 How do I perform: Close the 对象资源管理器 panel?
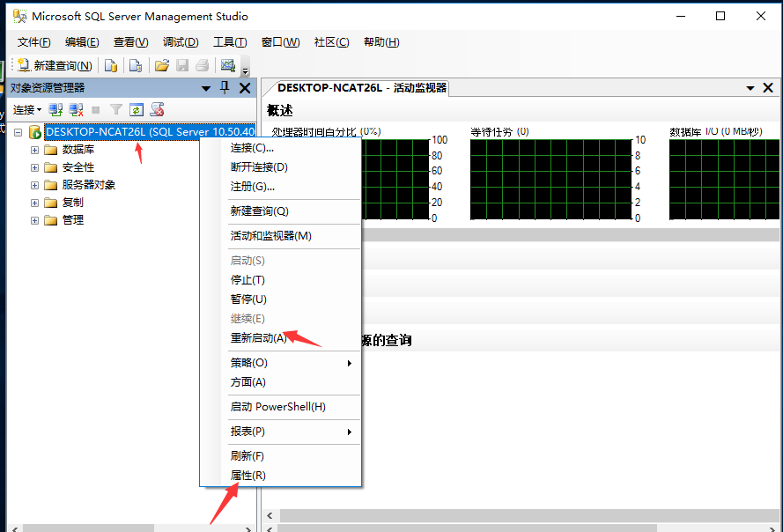coord(245,88)
